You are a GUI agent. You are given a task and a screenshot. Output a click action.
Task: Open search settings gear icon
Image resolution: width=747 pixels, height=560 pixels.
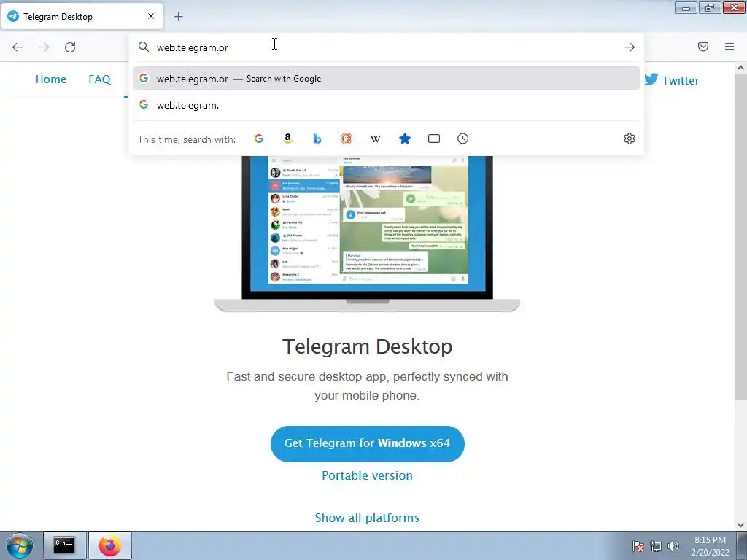pos(630,139)
